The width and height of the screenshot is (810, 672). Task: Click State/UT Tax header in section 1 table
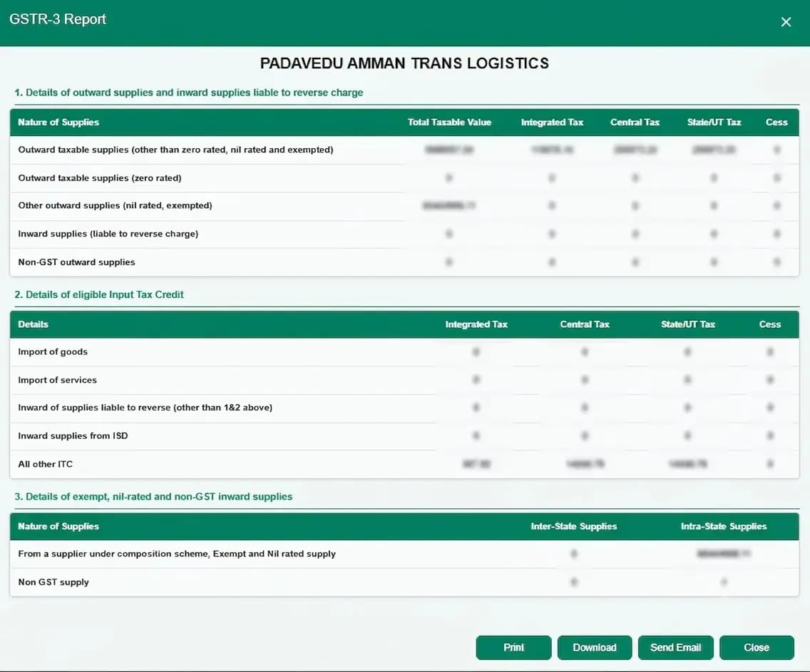click(x=714, y=123)
